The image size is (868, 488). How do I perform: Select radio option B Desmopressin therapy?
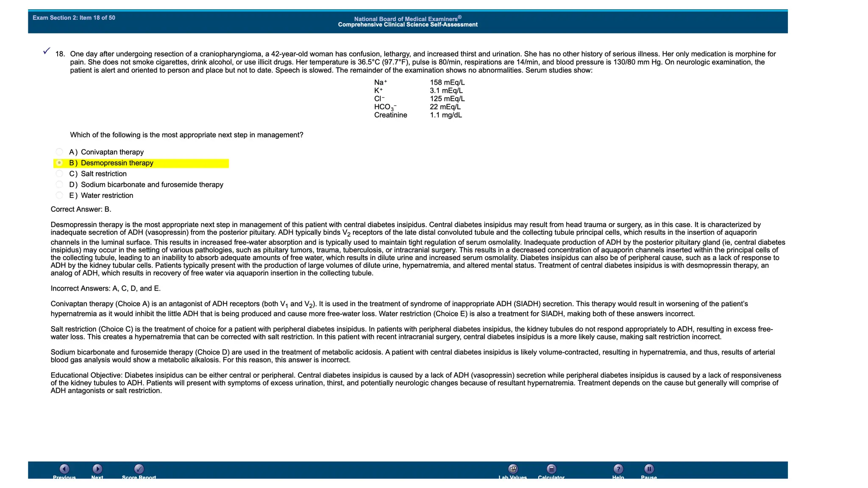point(59,163)
